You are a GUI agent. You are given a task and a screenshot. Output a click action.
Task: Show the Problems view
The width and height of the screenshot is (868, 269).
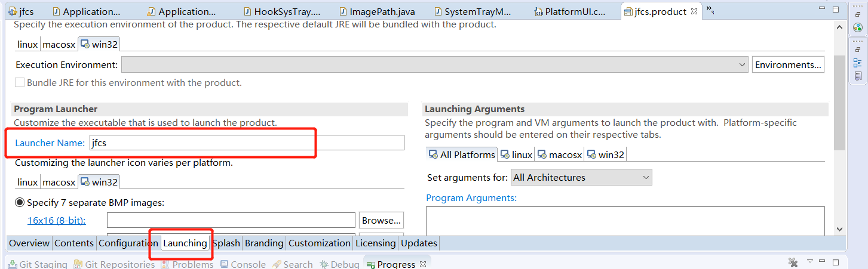pos(187,264)
